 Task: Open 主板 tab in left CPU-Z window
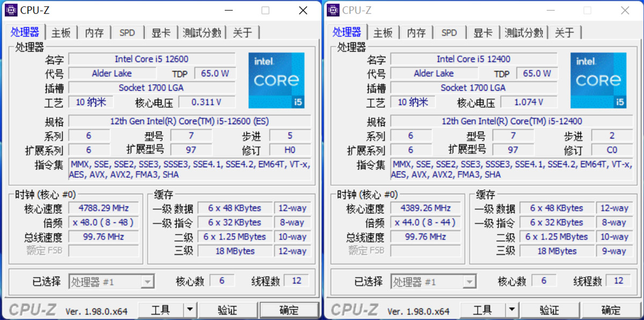[61, 33]
